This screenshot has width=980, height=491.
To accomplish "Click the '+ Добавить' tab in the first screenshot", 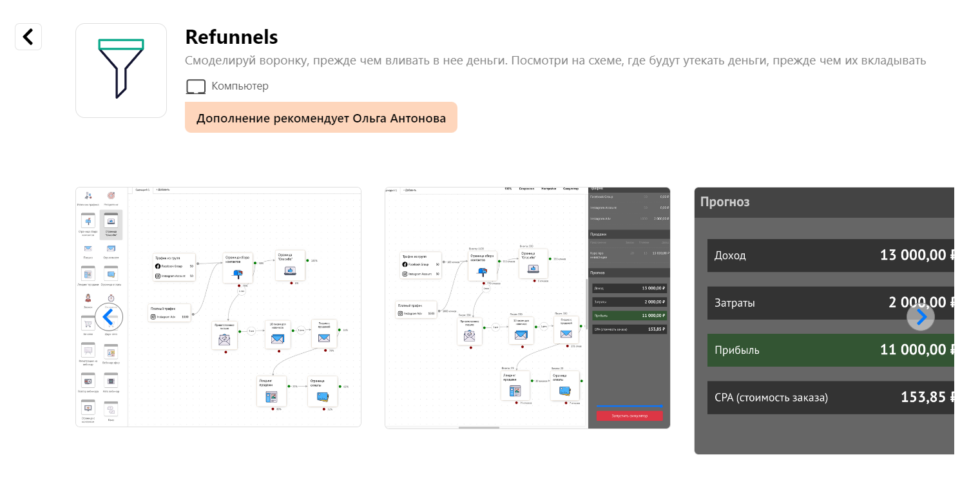I will click(164, 190).
